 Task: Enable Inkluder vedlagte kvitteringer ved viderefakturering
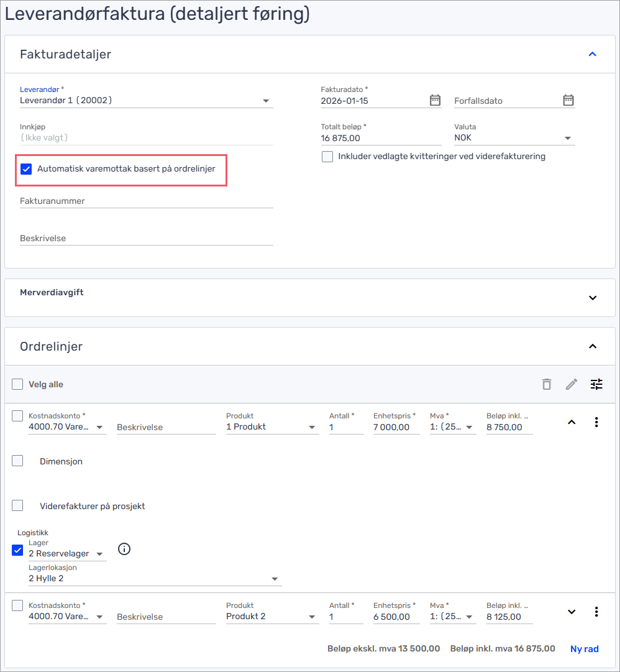(x=327, y=157)
